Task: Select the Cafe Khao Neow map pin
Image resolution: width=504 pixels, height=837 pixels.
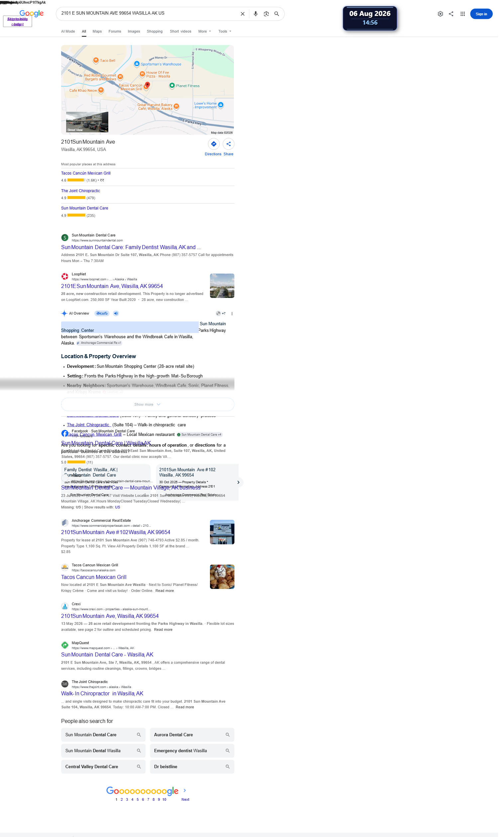Action: 101,90
